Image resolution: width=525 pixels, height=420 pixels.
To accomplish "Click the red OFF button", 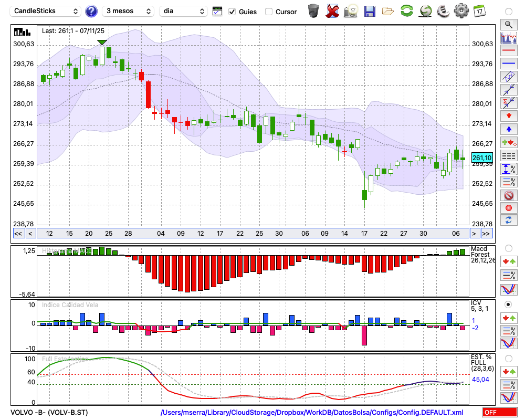I will tap(499, 413).
